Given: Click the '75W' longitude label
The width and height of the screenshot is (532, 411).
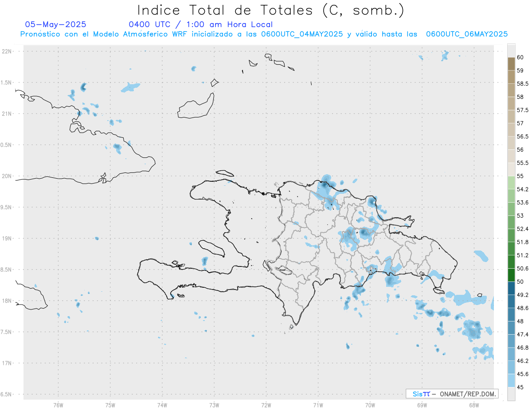Looking at the screenshot, I should coord(110,405).
